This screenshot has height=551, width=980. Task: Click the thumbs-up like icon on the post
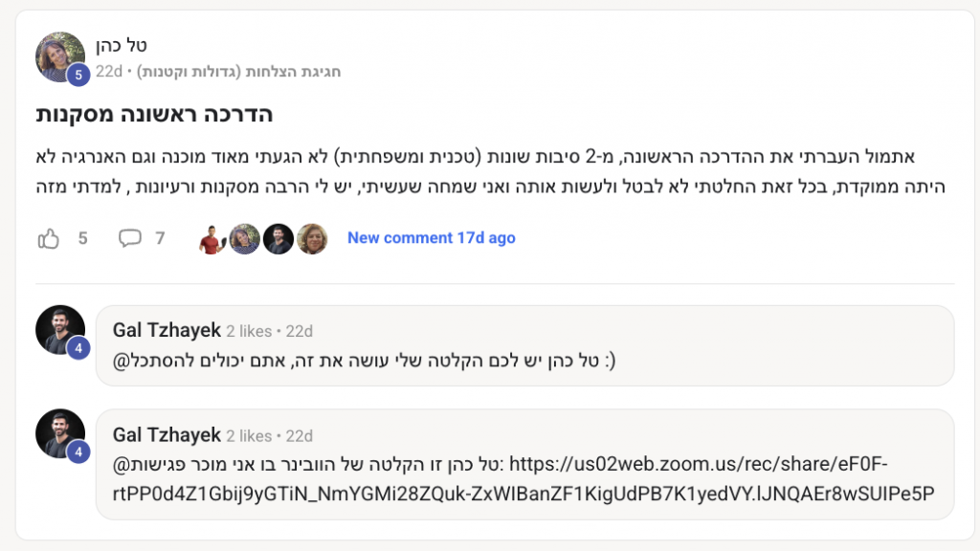[x=48, y=238]
